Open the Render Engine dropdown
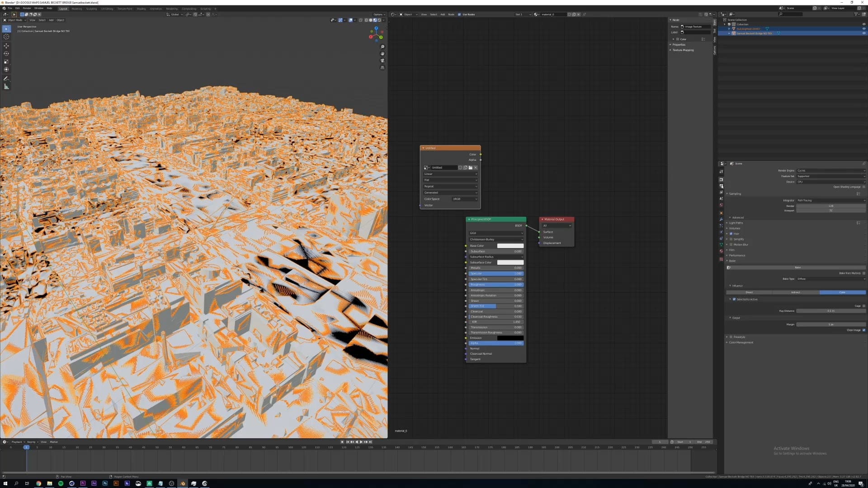Screen dimensions: 868x488 830,170
